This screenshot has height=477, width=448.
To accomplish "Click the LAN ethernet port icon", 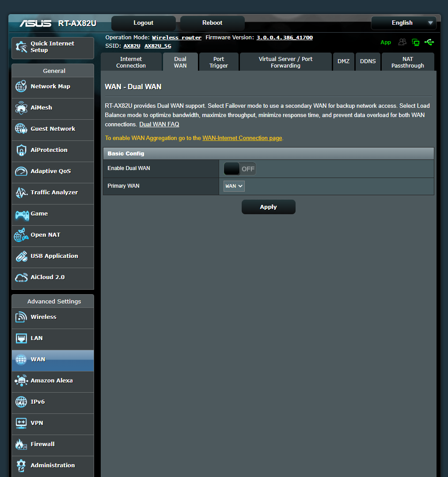I will pos(21,338).
